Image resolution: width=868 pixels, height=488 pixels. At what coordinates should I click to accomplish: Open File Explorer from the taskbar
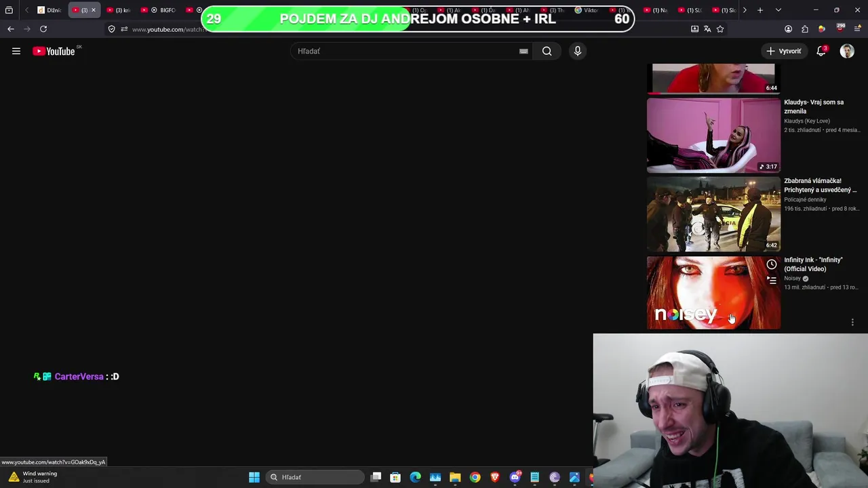(455, 477)
